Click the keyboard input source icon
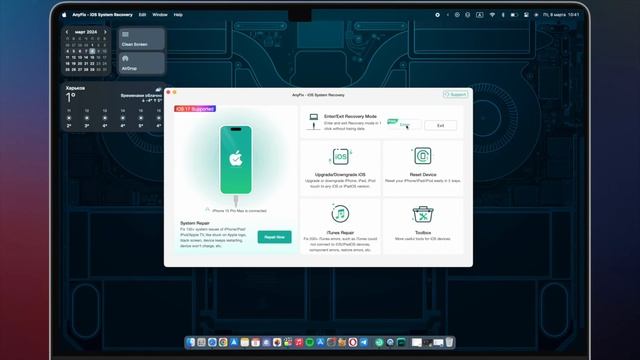640x360 pixels. pyautogui.click(x=480, y=15)
